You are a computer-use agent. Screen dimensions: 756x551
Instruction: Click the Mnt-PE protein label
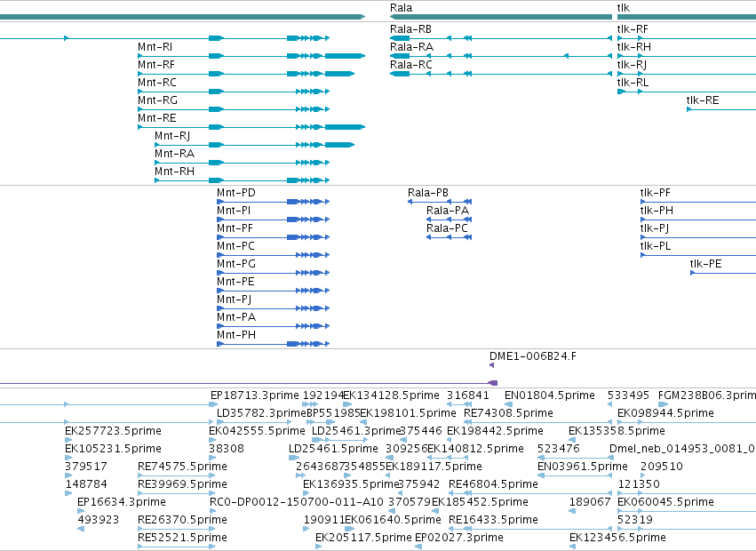tap(235, 282)
